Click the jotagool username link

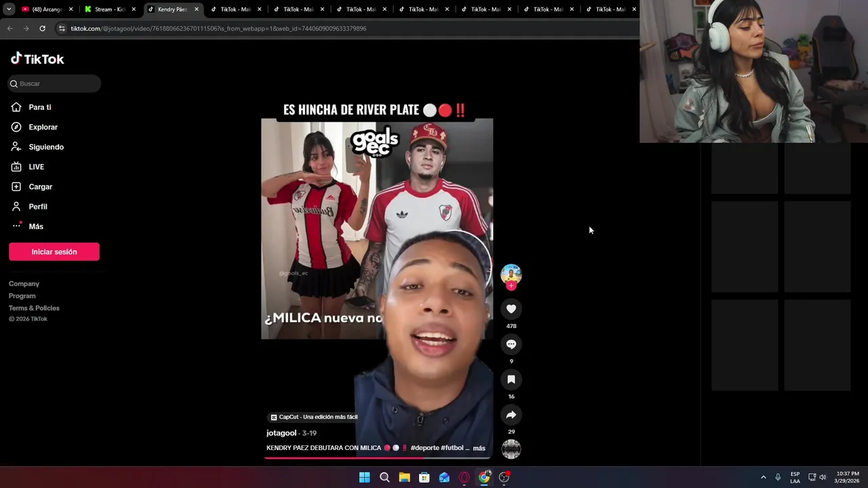(x=281, y=433)
